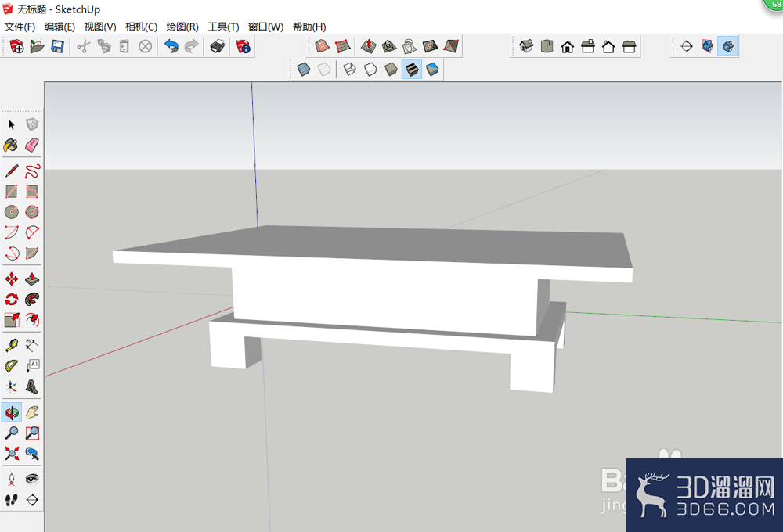Go back to the Previous camera view
783x532 pixels.
coord(32,453)
